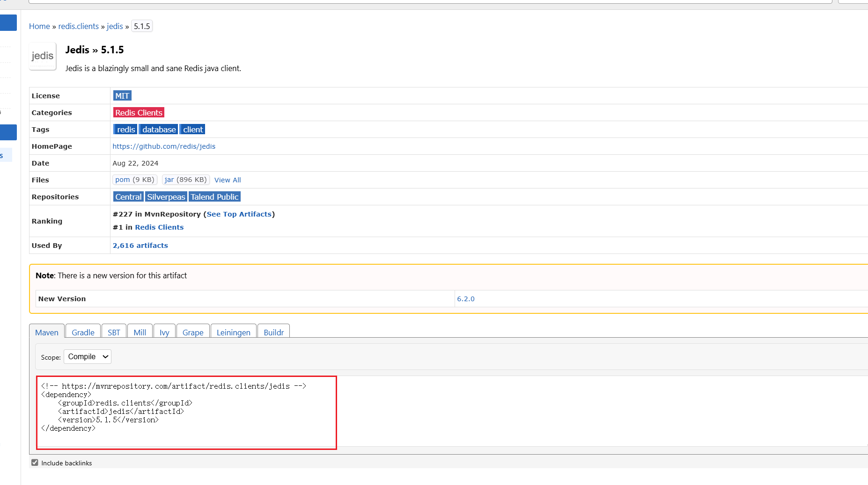This screenshot has width=868, height=485.
Task: Click the jedis logo thumbnail
Action: (x=43, y=56)
